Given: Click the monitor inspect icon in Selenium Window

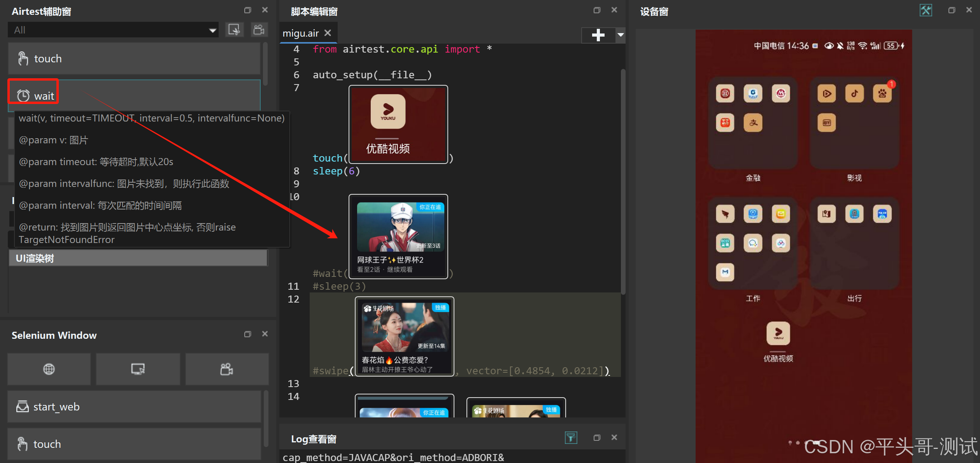Looking at the screenshot, I should click(x=138, y=369).
